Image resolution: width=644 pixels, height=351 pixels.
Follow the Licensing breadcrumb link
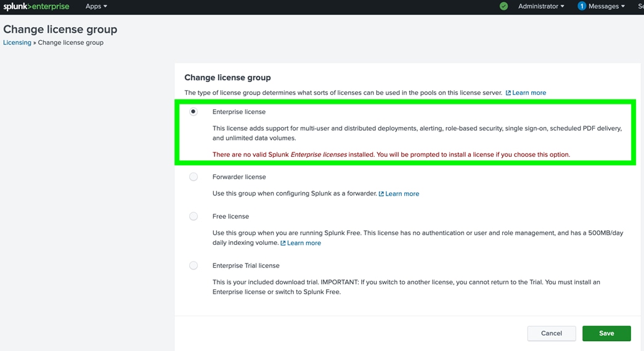point(17,43)
